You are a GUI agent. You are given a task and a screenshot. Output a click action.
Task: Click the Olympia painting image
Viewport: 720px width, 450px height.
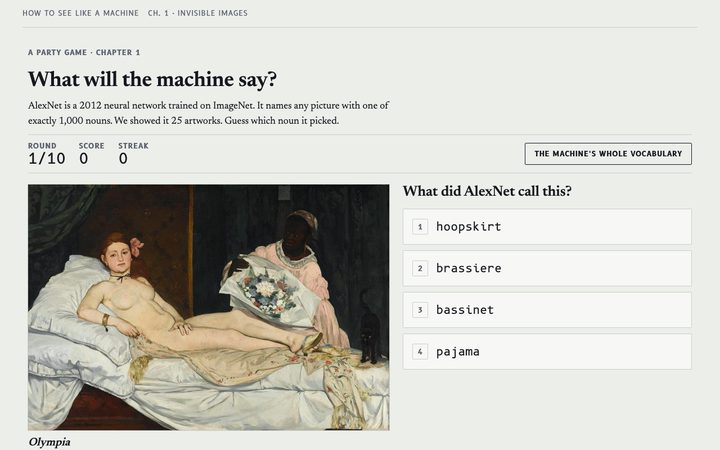[x=208, y=308]
